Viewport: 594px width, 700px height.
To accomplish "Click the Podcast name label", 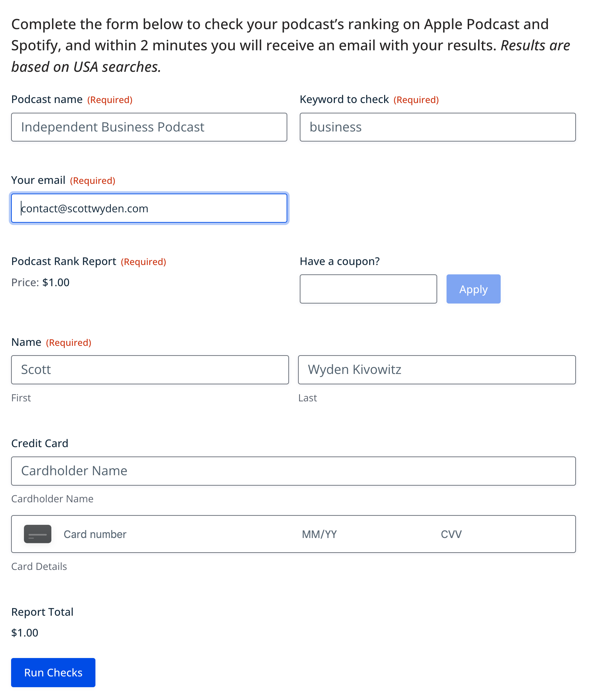I will coord(47,100).
